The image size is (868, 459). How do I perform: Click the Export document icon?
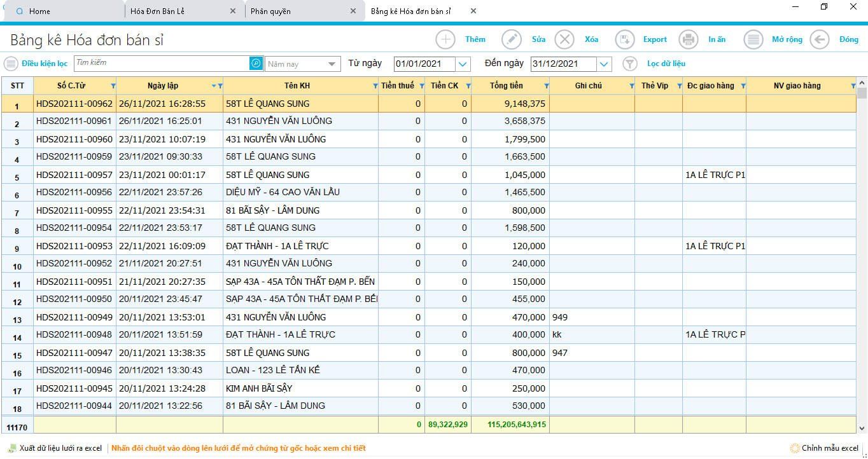click(x=625, y=39)
